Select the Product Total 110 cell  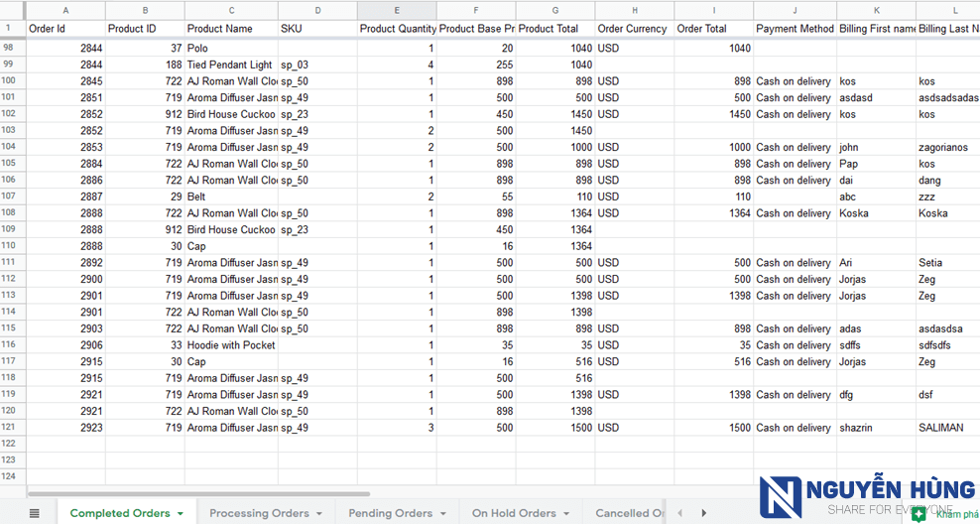point(555,196)
